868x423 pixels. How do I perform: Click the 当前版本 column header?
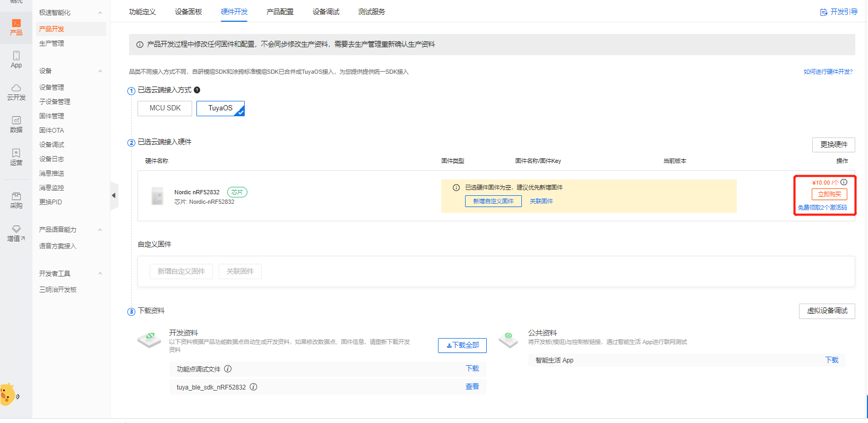click(675, 161)
